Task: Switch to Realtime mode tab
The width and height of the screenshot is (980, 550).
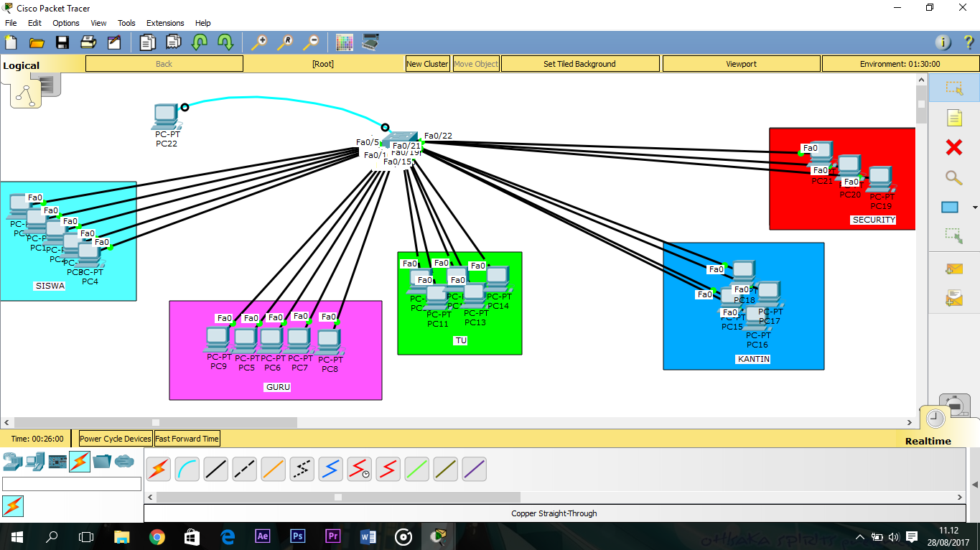Action: 928,441
